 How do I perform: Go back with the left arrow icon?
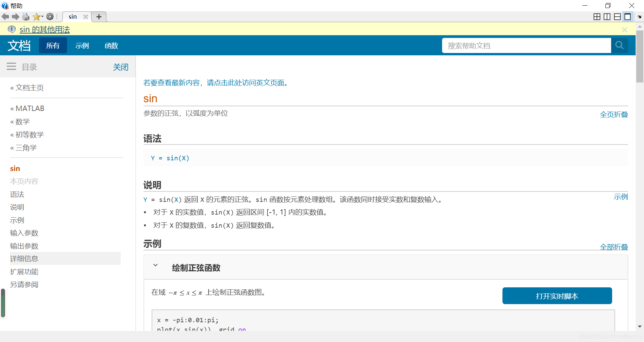point(5,16)
